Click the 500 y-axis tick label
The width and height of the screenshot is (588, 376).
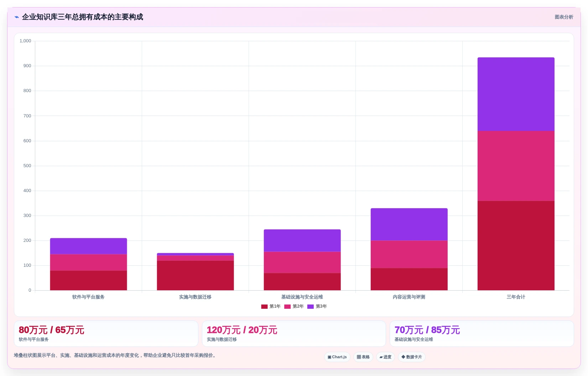pyautogui.click(x=27, y=166)
